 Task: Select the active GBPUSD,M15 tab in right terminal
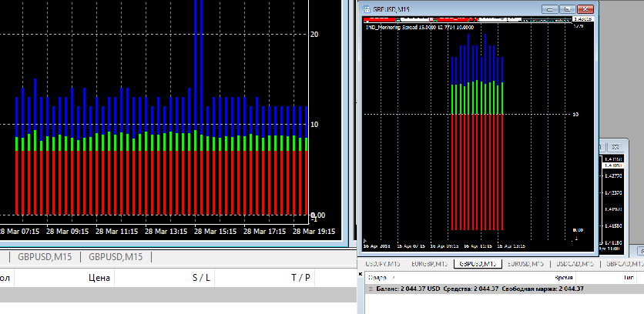[478, 263]
